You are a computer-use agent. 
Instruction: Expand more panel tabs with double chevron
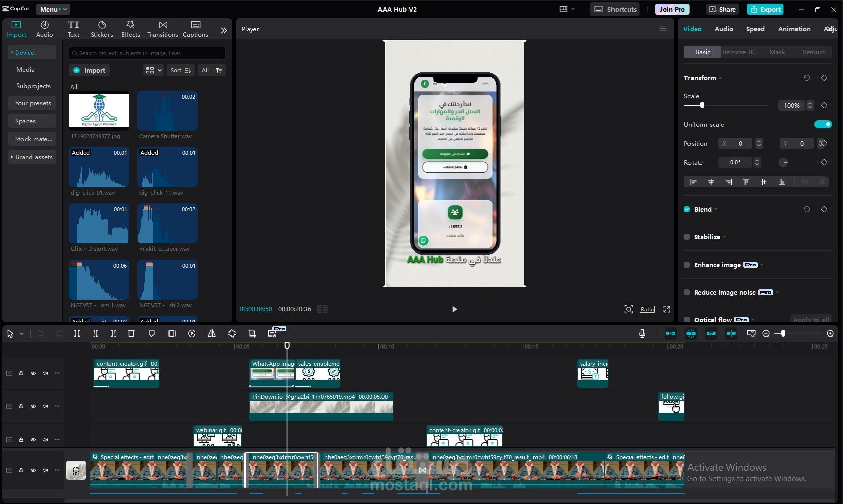224,30
